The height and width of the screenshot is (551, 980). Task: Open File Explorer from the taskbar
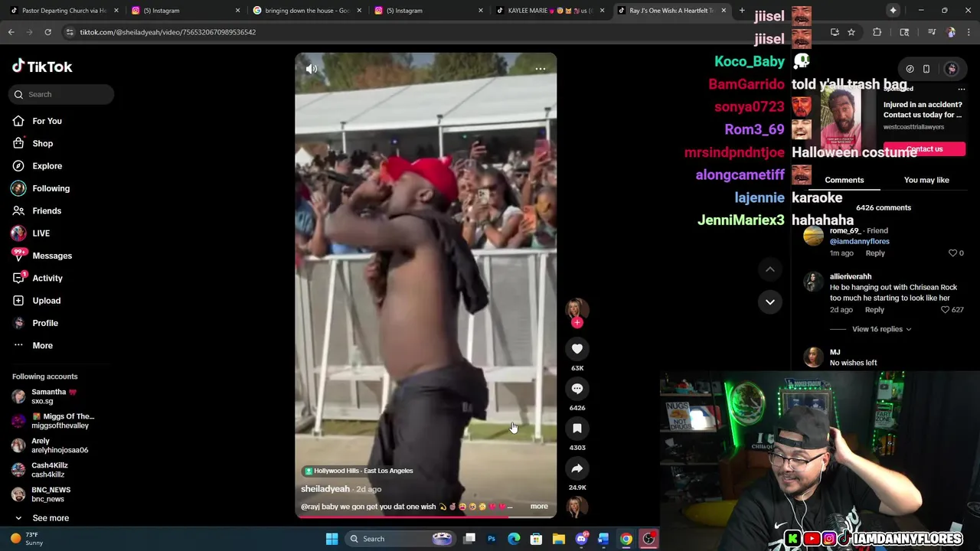click(x=559, y=539)
